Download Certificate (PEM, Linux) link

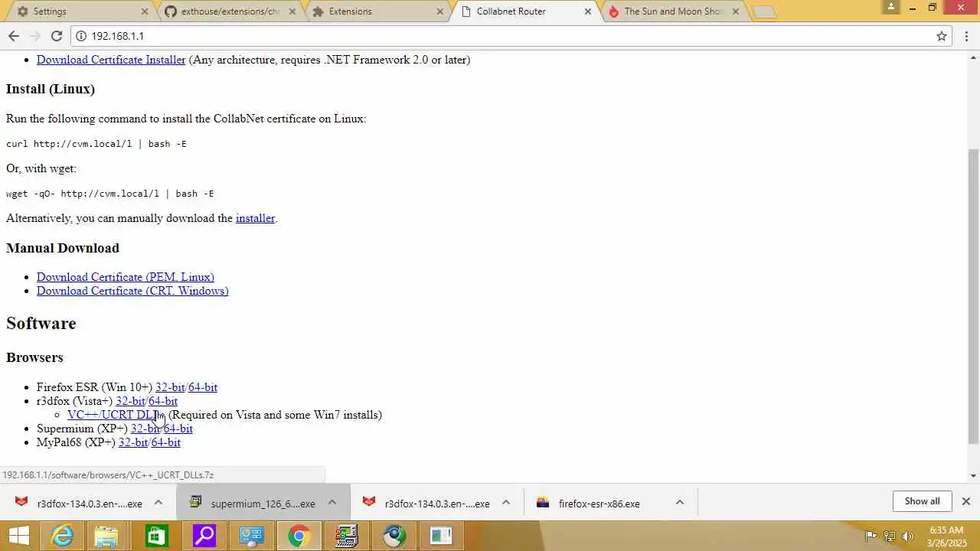(x=126, y=277)
